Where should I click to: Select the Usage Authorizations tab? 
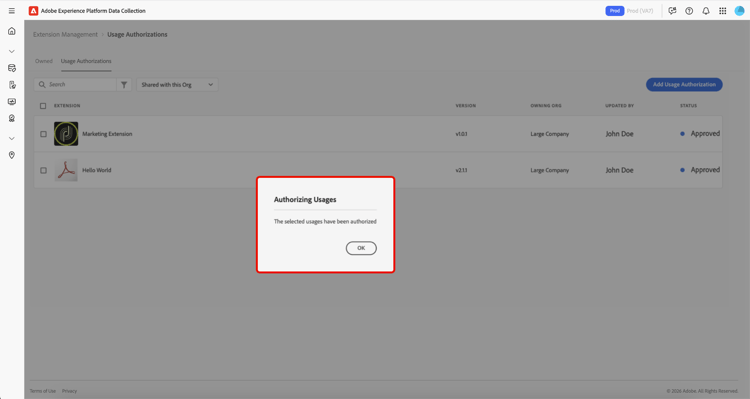tap(86, 61)
